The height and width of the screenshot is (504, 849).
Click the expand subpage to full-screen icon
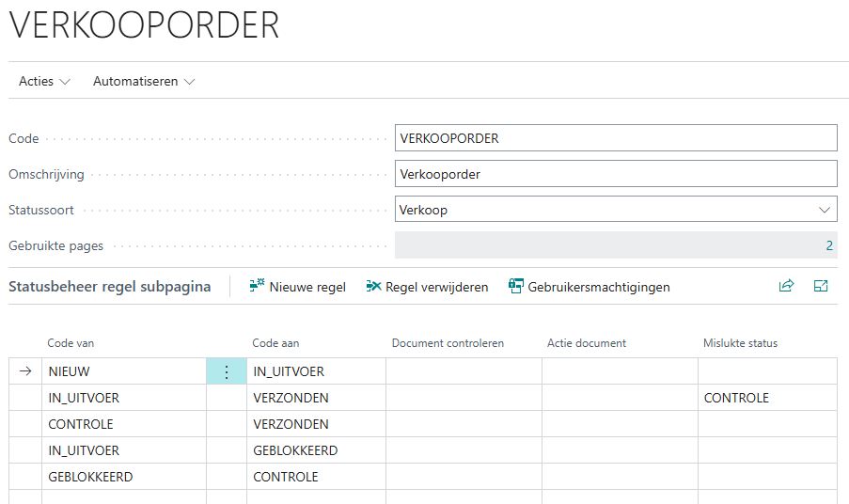tap(821, 287)
